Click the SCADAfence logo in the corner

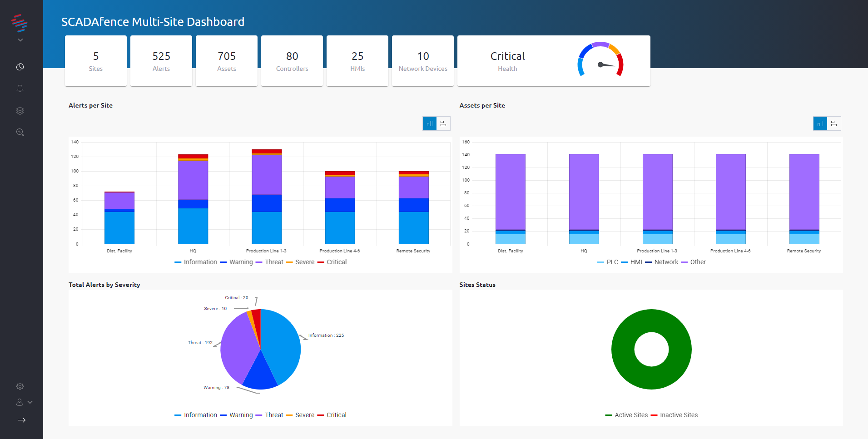tap(19, 24)
